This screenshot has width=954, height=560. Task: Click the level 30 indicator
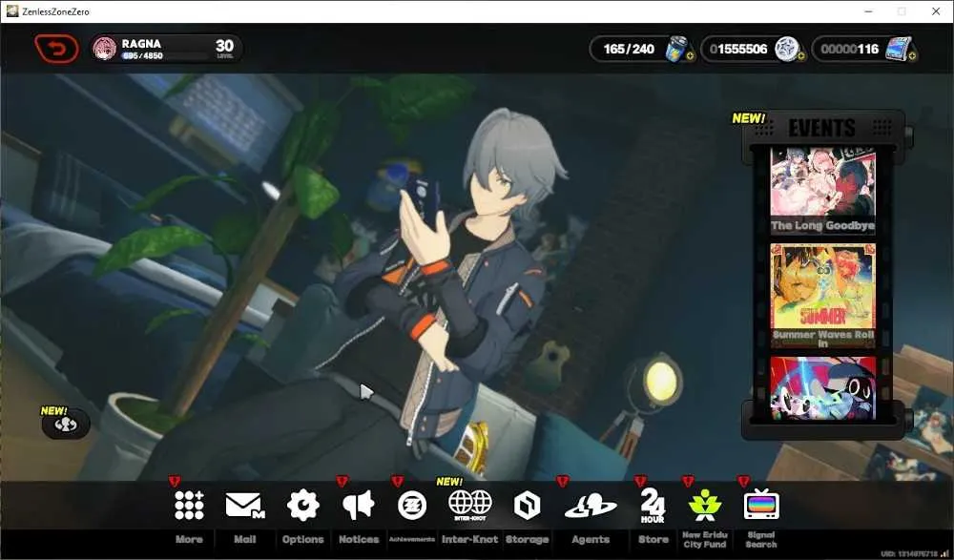click(224, 48)
